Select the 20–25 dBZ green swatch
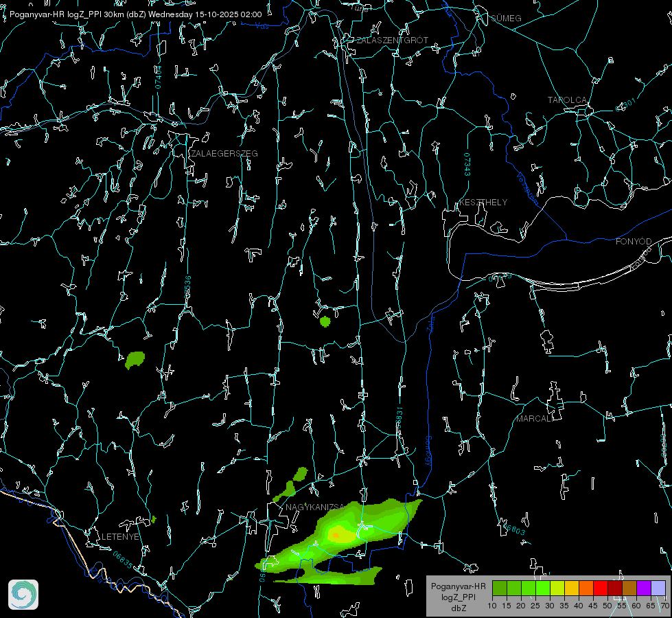Image resolution: width=672 pixels, height=618 pixels. point(529,588)
